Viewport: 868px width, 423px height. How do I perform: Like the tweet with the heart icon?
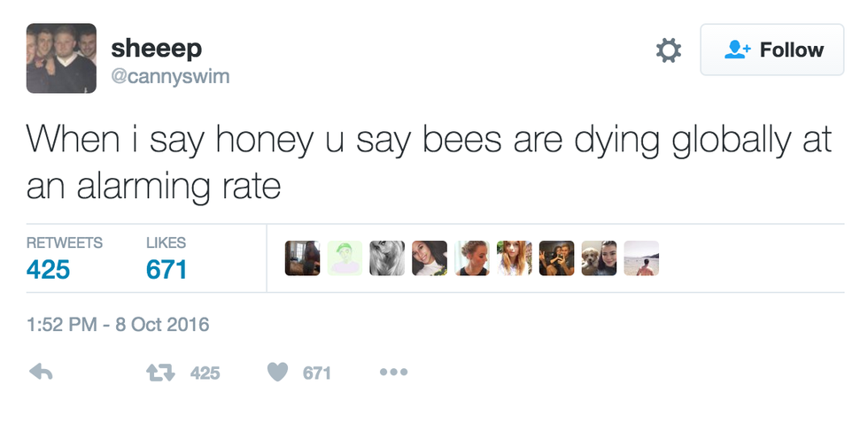click(277, 373)
